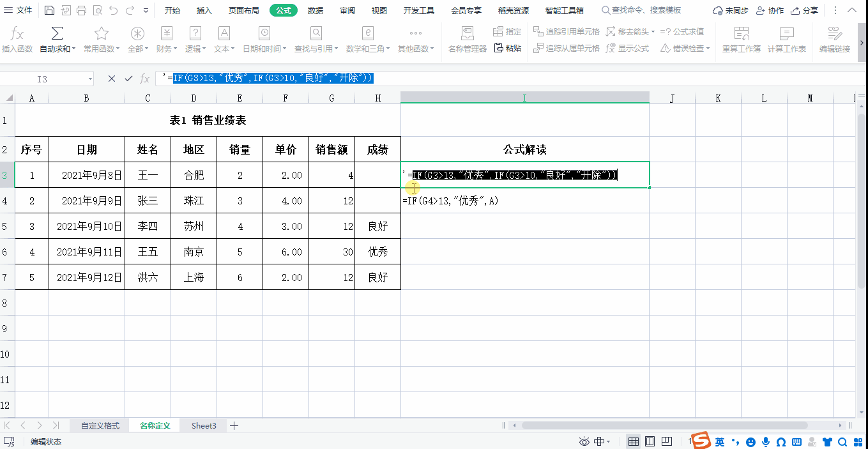Screen dimensions: 868x449
Task: Switch to the 数据 ribbon tab
Action: 316,10
